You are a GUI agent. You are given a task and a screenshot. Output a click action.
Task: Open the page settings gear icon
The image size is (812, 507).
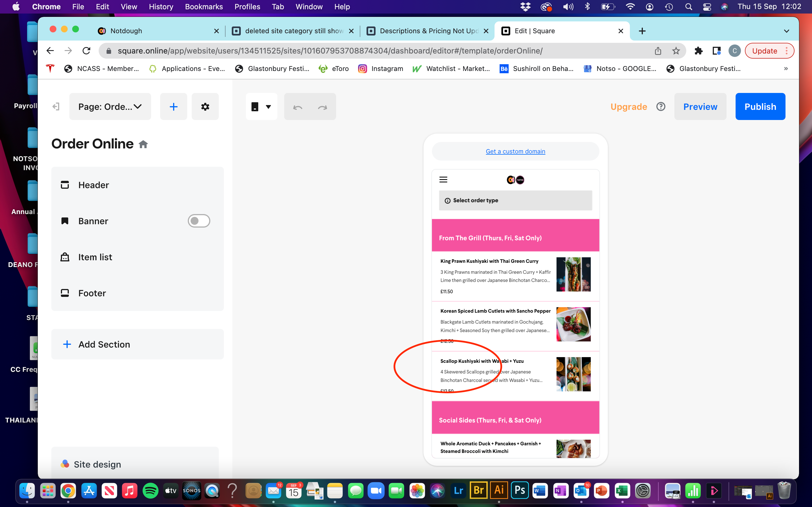point(205,106)
